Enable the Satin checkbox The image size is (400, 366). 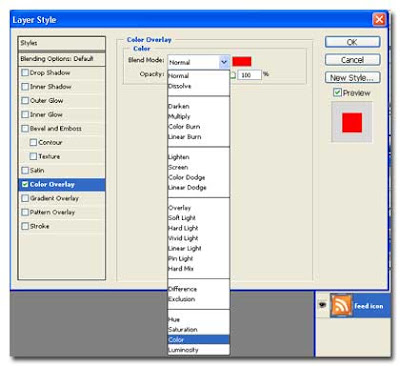[x=25, y=170]
